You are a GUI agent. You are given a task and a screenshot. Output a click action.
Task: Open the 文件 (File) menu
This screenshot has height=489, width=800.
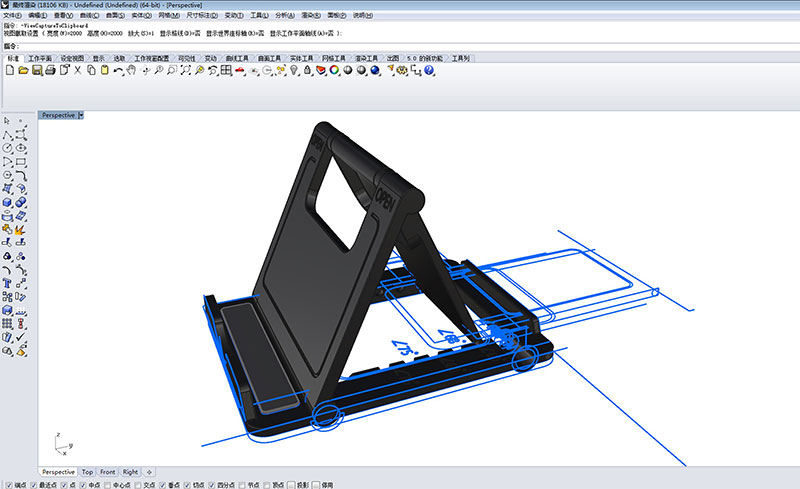coord(12,16)
